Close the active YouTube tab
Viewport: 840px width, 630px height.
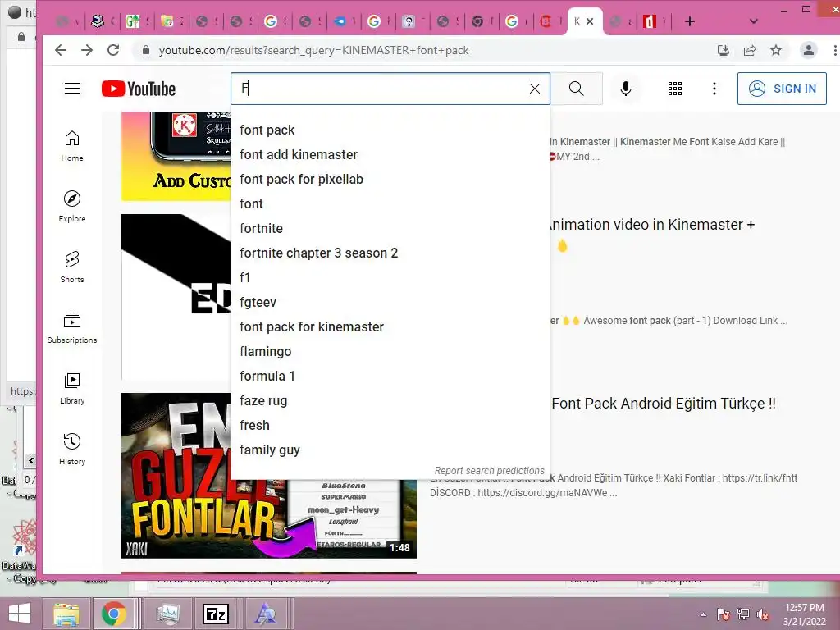coord(590,21)
